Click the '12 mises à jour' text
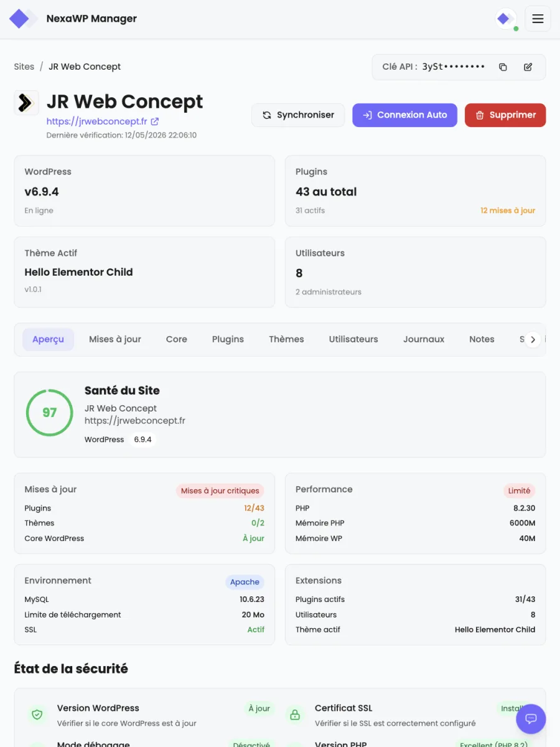 [x=508, y=210]
